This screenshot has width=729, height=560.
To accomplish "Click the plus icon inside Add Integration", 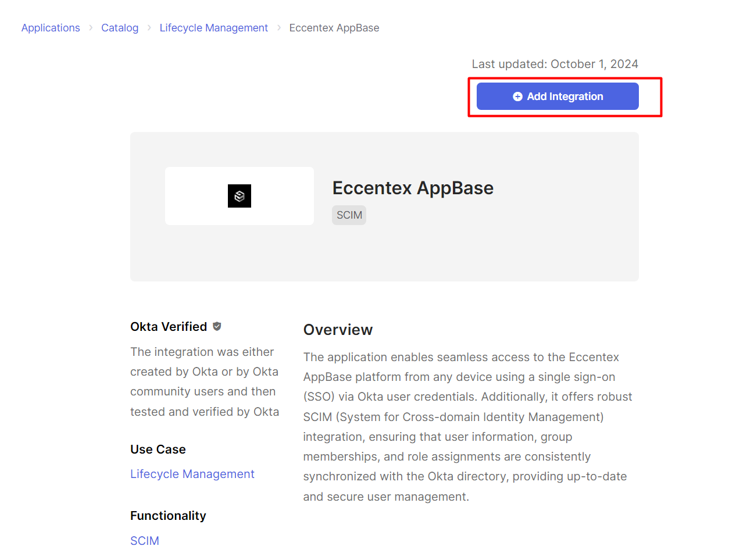I will tap(517, 97).
